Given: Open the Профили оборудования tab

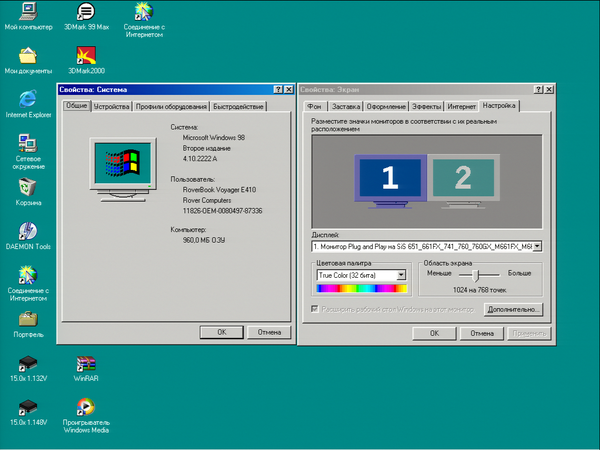Looking at the screenshot, I should click(171, 107).
